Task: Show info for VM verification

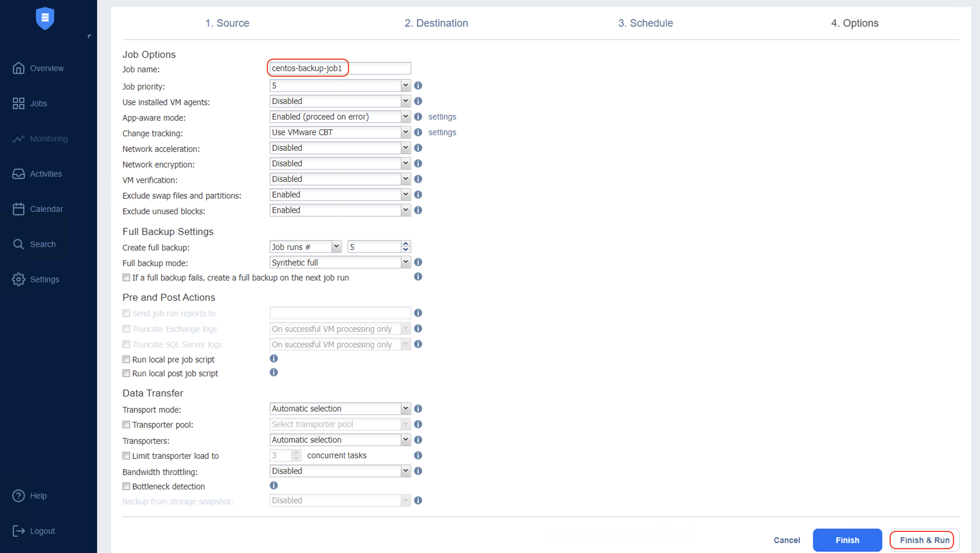Action: click(x=418, y=179)
